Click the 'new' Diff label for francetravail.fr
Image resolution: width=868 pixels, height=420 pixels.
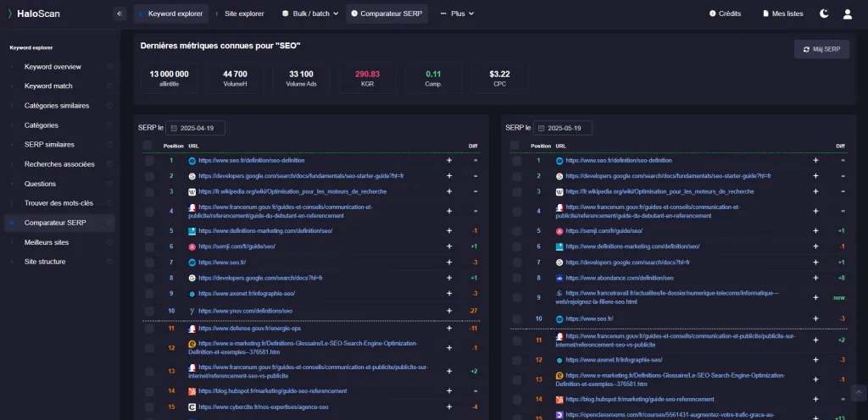[x=839, y=297]
